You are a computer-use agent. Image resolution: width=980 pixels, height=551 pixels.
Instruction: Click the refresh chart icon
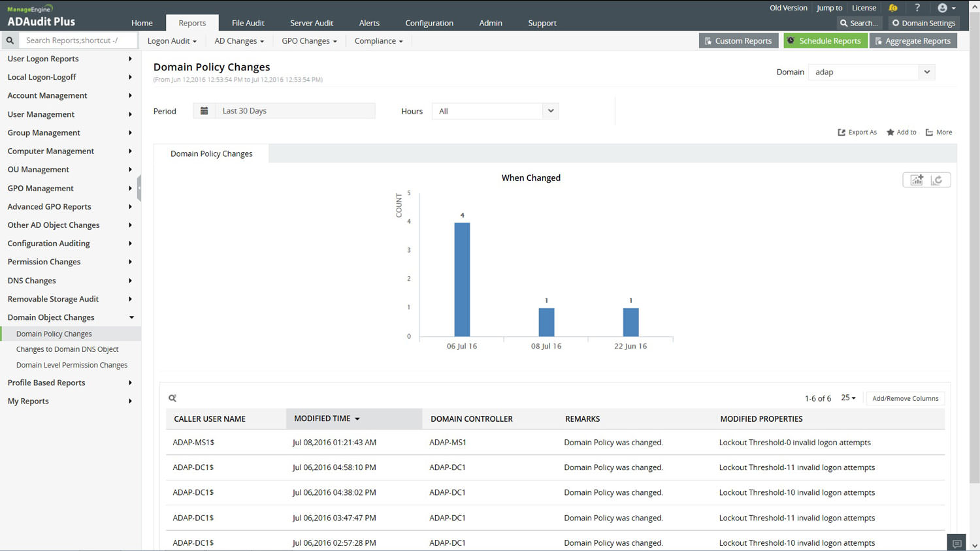(x=937, y=180)
